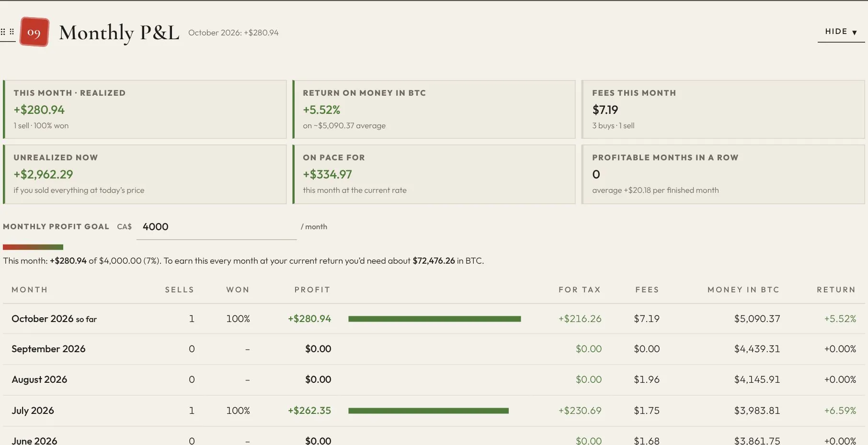Select the FEES column header

(647, 289)
